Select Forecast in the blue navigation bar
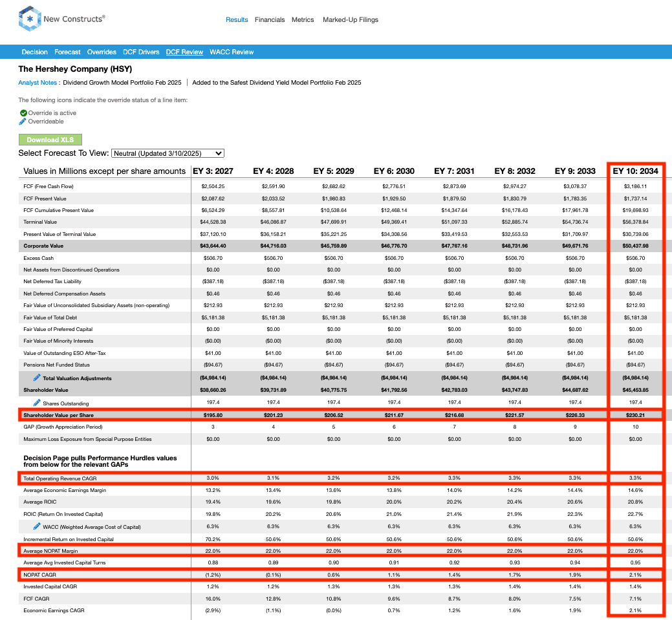 (x=67, y=52)
